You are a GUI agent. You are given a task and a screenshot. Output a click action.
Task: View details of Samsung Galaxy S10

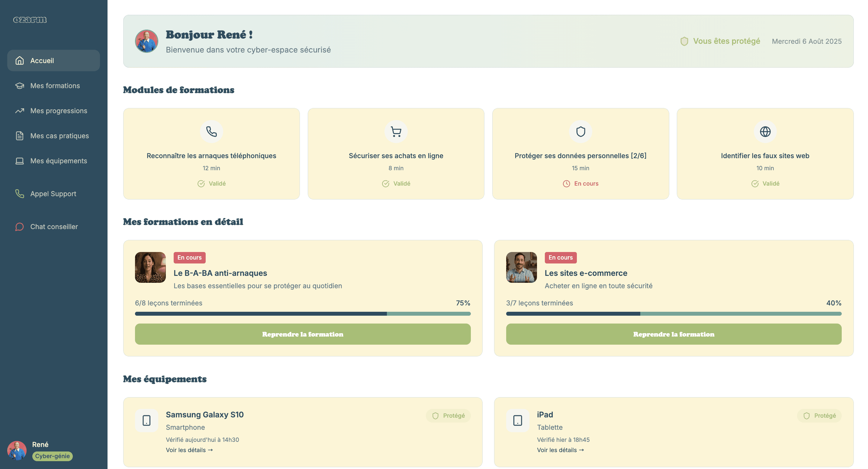(x=189, y=450)
